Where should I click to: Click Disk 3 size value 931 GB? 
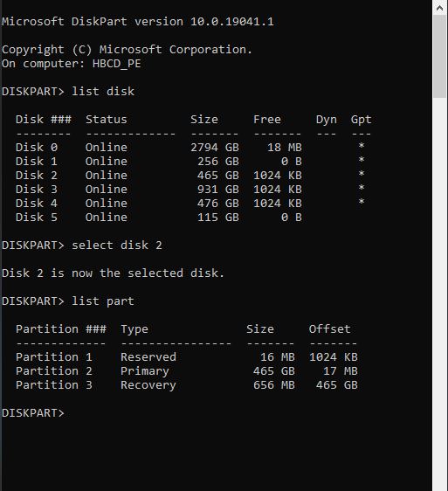point(218,189)
